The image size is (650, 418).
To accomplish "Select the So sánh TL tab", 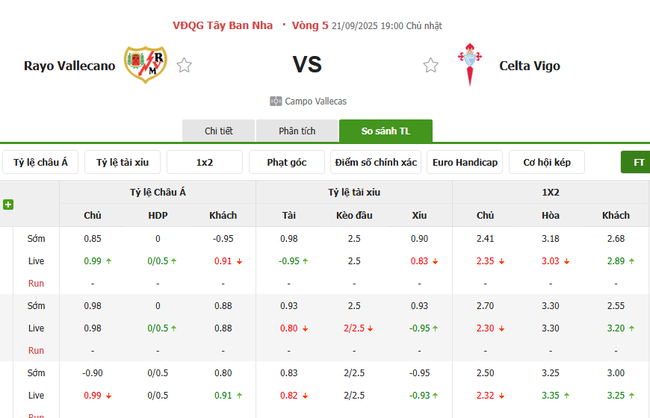I will pos(385,131).
